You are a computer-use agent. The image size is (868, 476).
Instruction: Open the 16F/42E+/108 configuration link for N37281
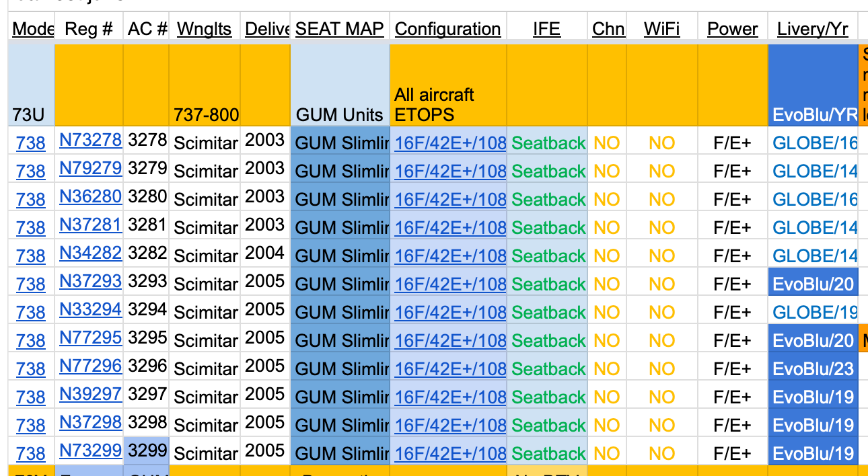(450, 228)
